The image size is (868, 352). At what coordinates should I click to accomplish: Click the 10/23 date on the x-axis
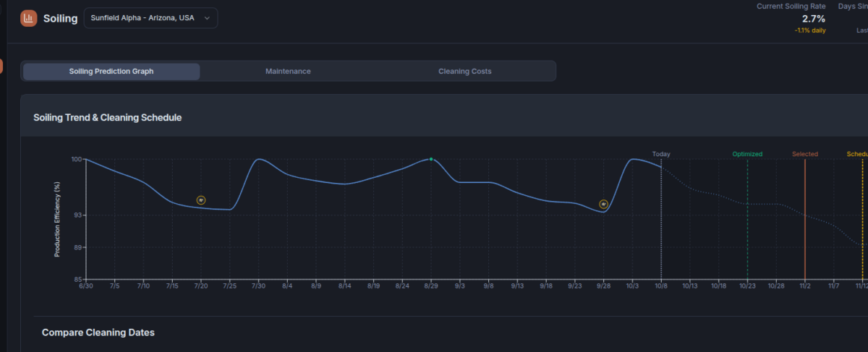tap(747, 286)
